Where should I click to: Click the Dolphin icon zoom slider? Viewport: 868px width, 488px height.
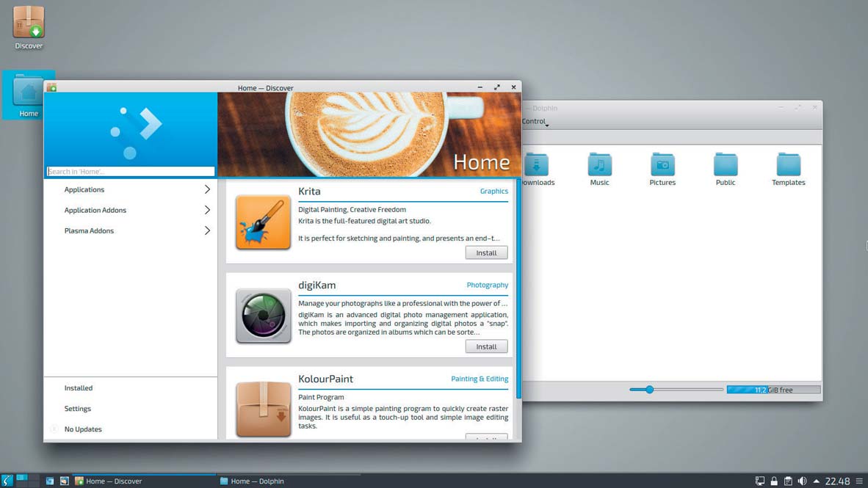click(676, 390)
